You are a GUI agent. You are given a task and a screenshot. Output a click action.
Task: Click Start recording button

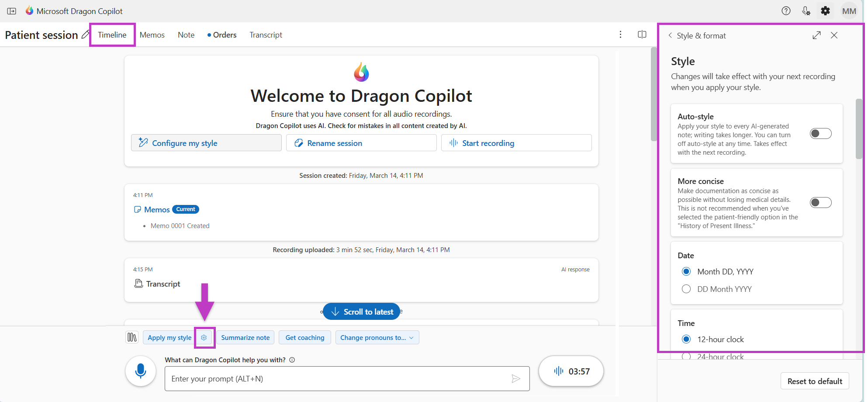coord(516,143)
